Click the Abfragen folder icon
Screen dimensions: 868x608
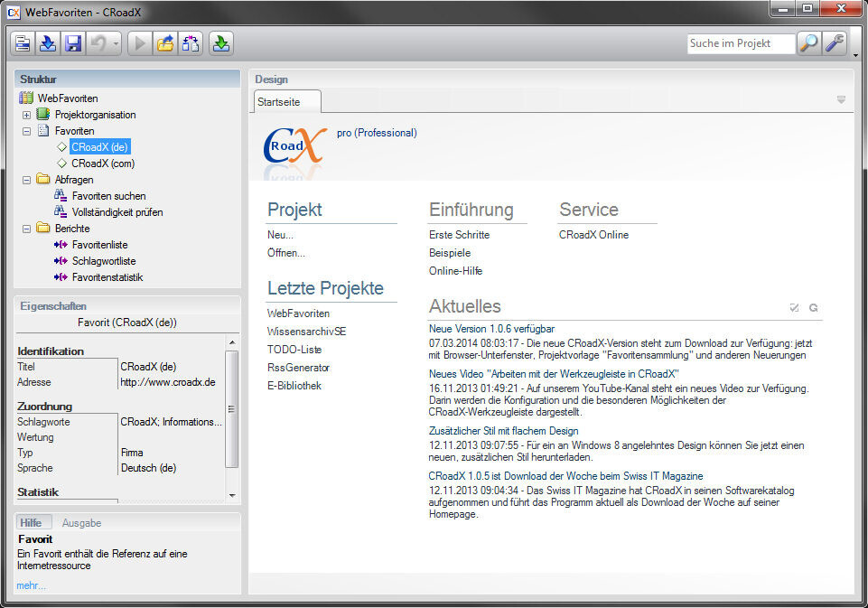click(42, 179)
